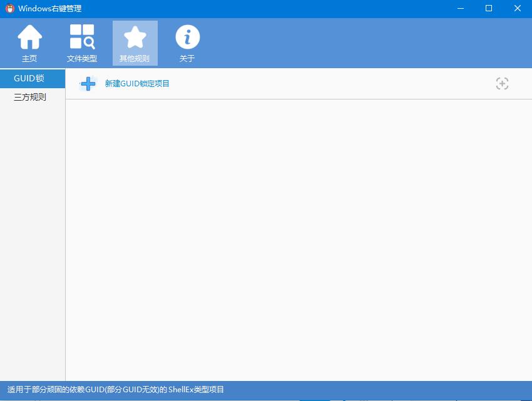
Task: Click the dashed crosshair locator icon
Action: click(502, 84)
